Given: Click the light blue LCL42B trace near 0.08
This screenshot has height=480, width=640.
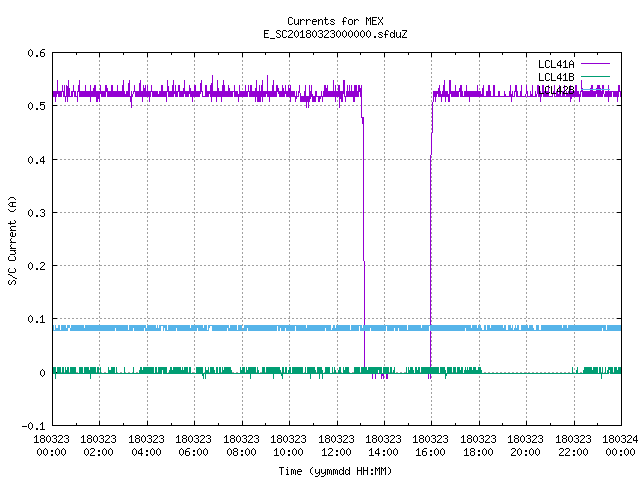Looking at the screenshot, I should pos(337,328).
